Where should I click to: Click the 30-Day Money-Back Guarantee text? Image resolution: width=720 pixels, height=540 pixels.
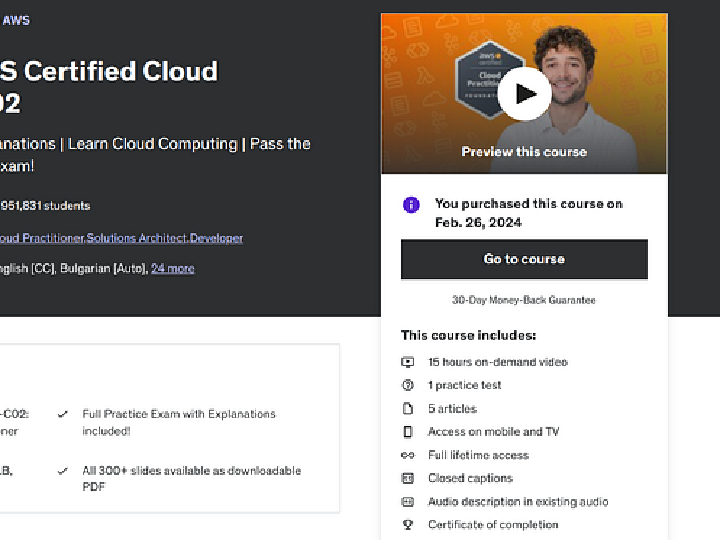[524, 300]
